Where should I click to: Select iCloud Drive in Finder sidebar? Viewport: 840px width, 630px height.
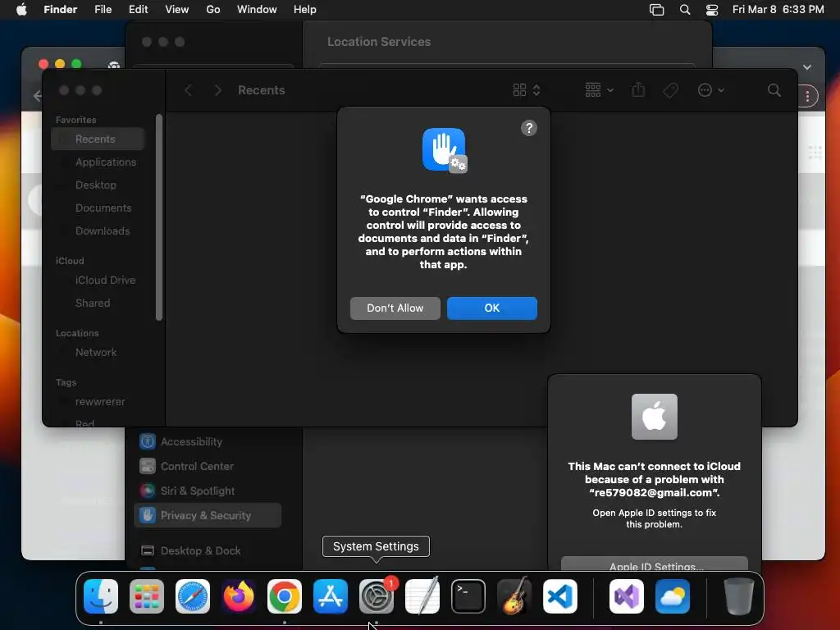(98, 281)
